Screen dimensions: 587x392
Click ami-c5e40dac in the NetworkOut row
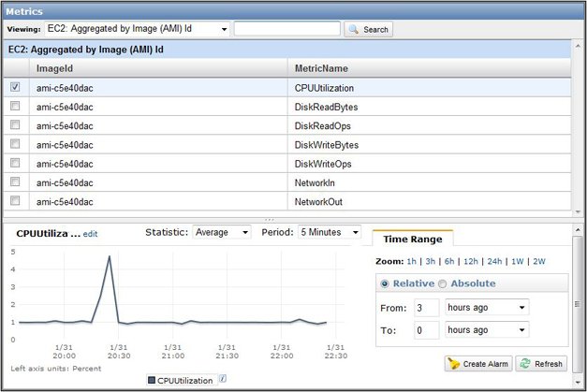[x=65, y=202]
